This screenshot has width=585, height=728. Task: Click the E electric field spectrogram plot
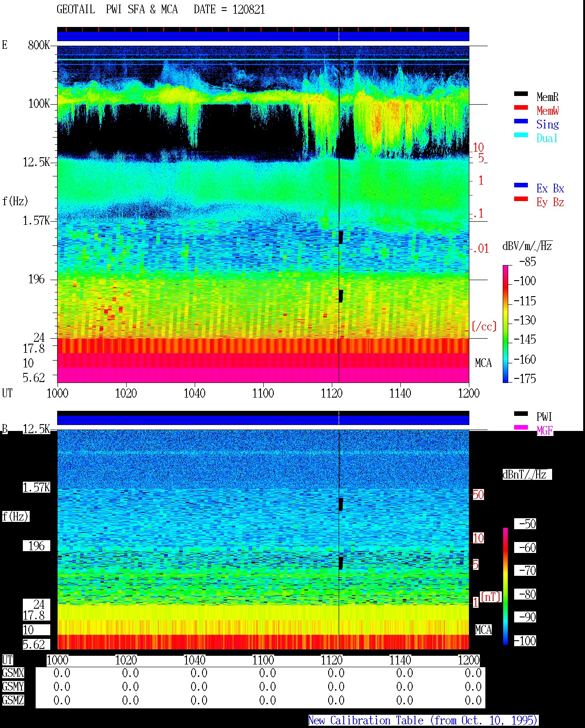[x=263, y=214]
